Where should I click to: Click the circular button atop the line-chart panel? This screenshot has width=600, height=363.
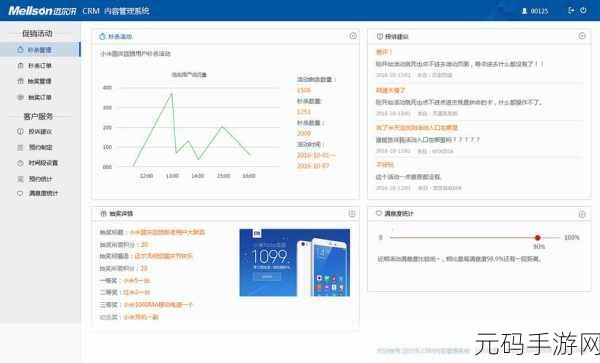point(353,36)
